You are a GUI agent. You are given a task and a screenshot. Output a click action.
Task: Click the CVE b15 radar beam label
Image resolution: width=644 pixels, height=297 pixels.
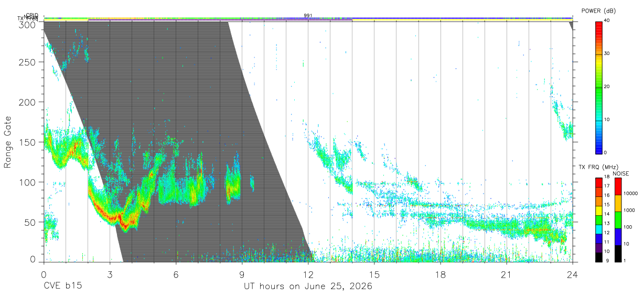(x=62, y=287)
